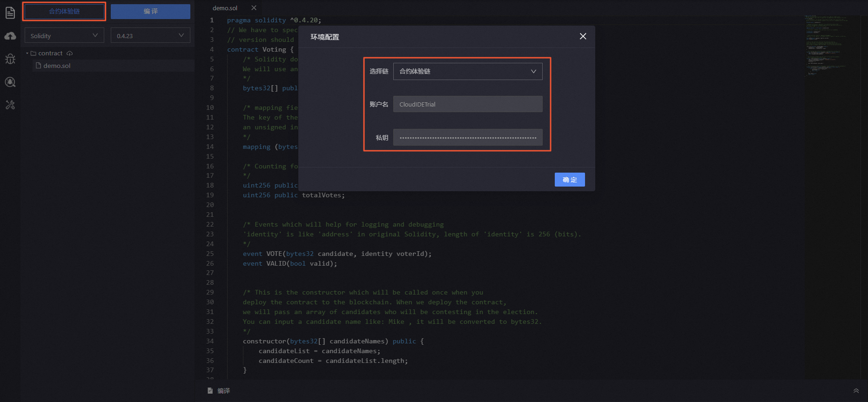The height and width of the screenshot is (402, 868).
Task: Click the upload icon next to contract folder
Action: [x=70, y=54]
